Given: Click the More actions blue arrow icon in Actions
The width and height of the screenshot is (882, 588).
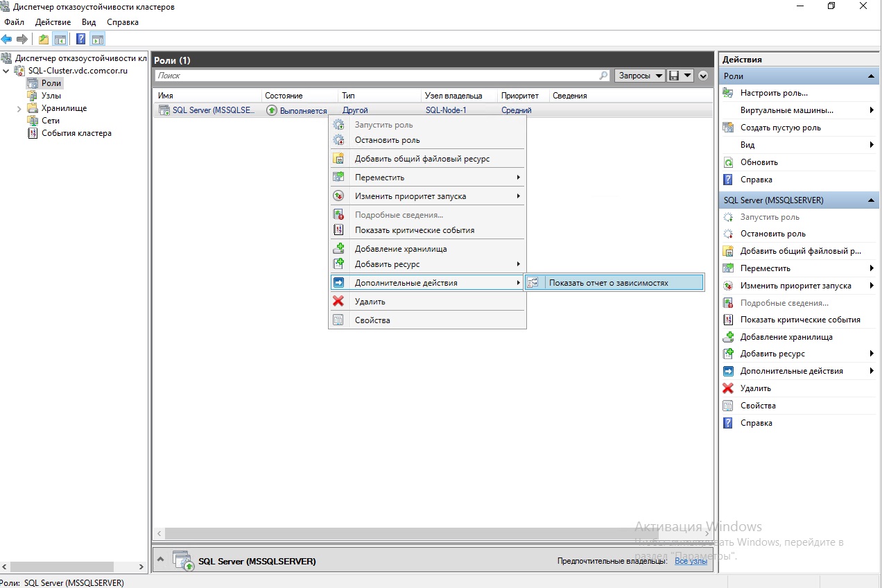Looking at the screenshot, I should pos(728,371).
